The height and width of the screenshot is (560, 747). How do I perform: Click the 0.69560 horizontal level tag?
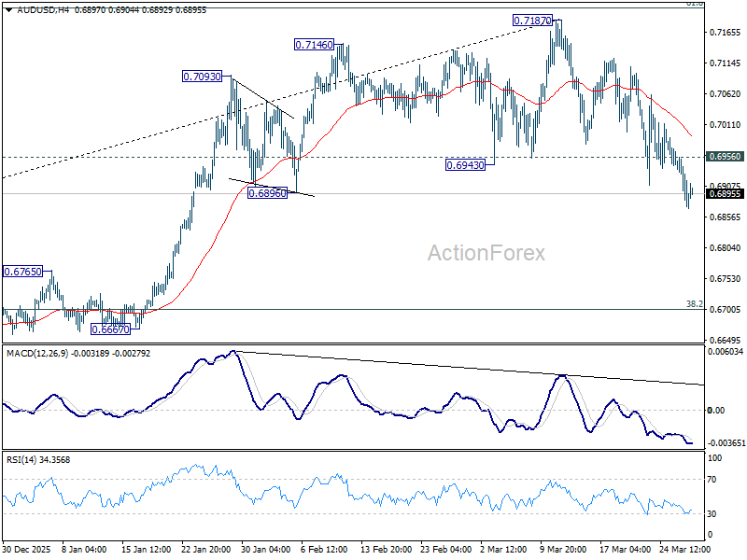[x=725, y=157]
